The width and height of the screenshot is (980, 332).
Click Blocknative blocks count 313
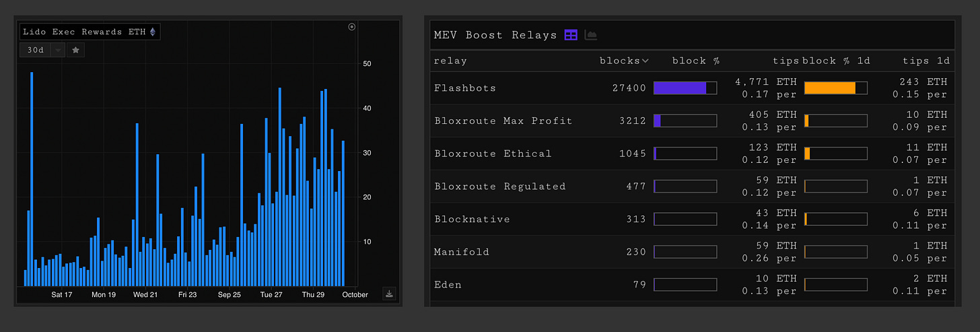(x=636, y=220)
